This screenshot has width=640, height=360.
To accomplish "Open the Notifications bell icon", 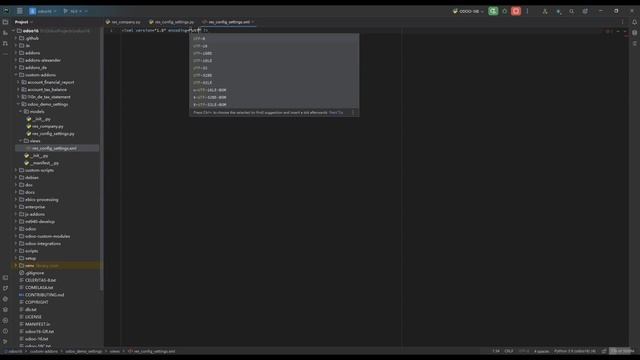I will [634, 22].
